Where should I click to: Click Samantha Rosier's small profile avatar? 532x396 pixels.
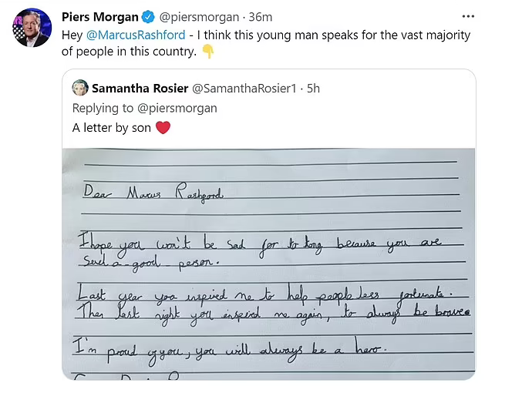coord(79,88)
